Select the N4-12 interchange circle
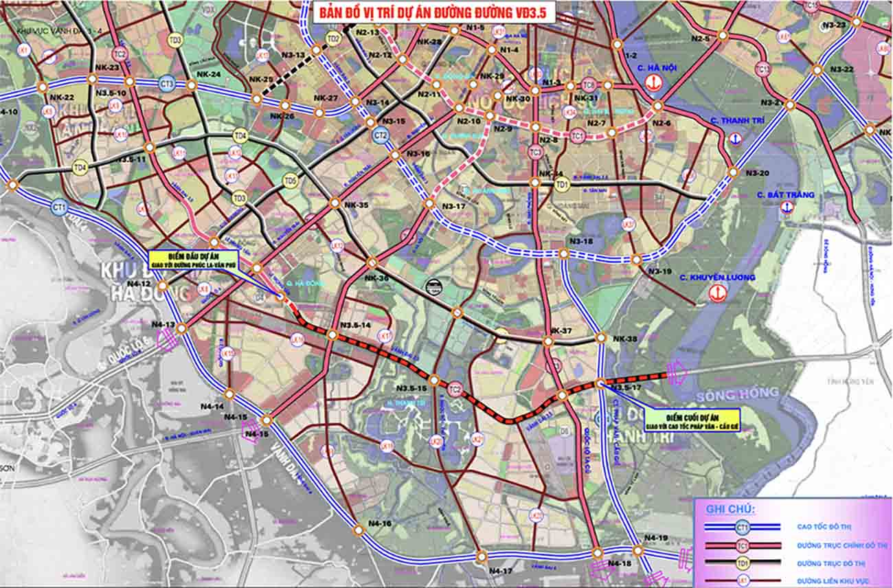893x588 pixels. (161, 286)
